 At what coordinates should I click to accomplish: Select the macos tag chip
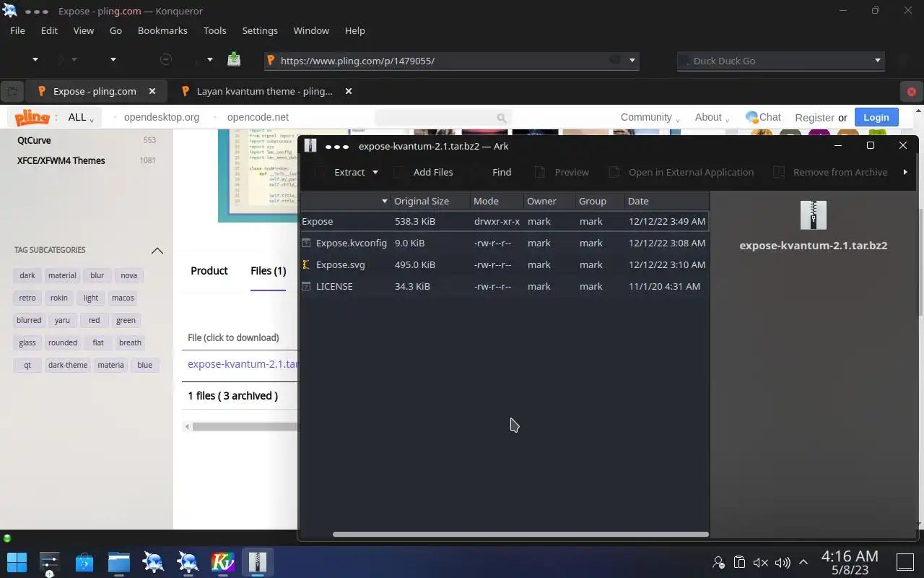pos(123,298)
